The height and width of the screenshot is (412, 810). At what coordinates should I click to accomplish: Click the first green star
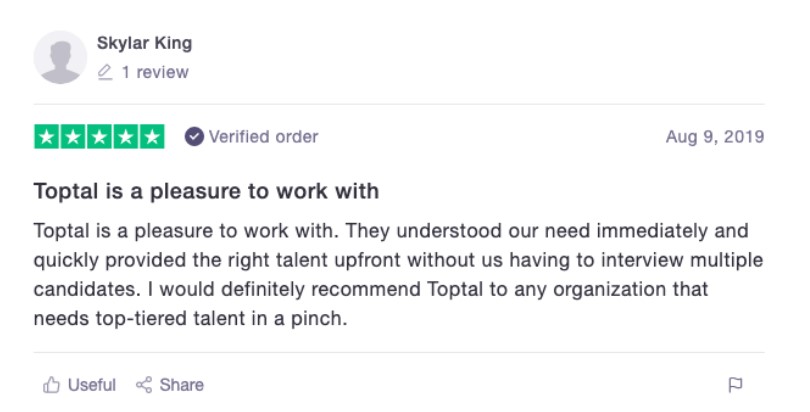(x=47, y=137)
